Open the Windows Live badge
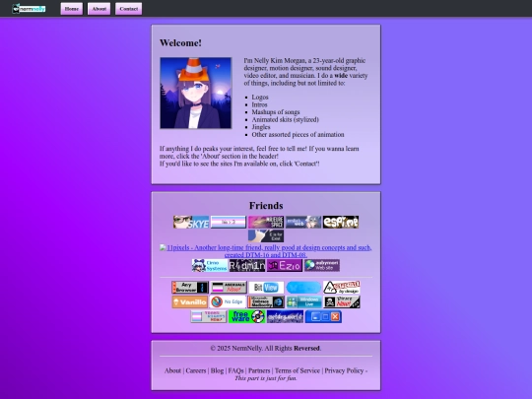The width and height of the screenshot is (532, 399). click(x=303, y=302)
